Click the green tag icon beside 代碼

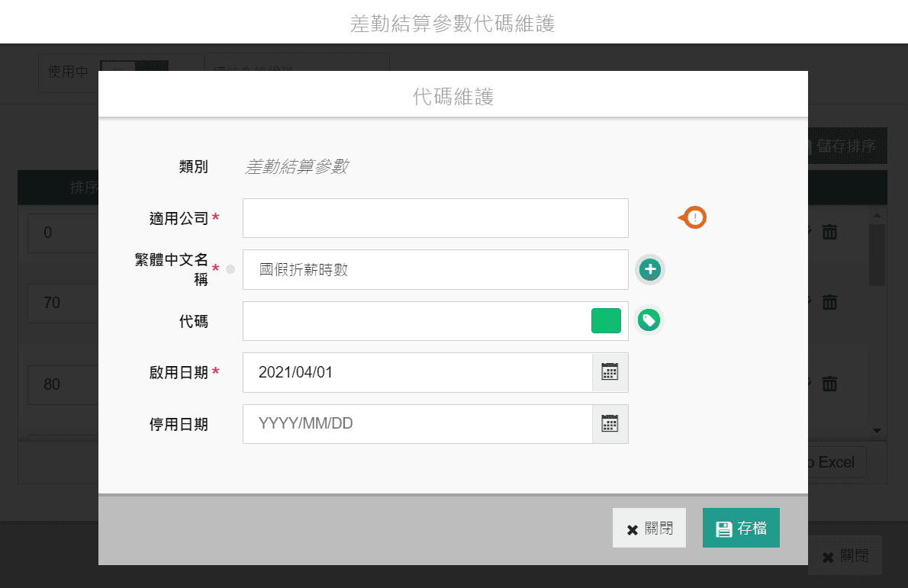click(x=649, y=320)
